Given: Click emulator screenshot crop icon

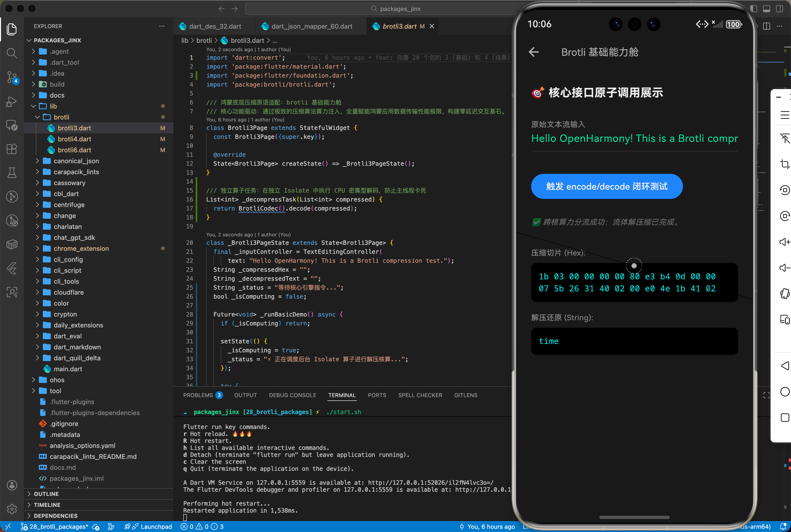Looking at the screenshot, I should pyautogui.click(x=785, y=164).
